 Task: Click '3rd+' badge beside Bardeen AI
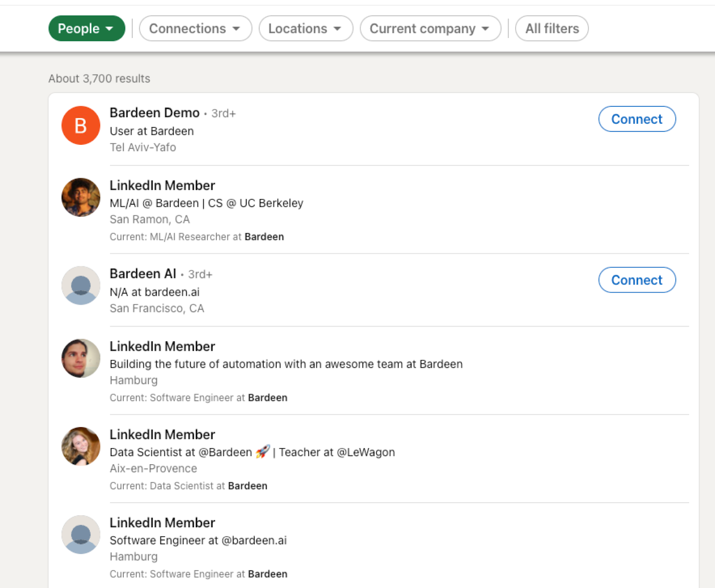point(200,274)
